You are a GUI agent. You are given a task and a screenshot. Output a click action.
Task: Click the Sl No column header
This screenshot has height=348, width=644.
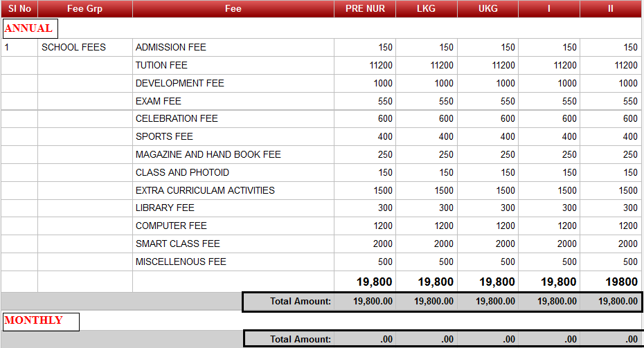point(19,9)
